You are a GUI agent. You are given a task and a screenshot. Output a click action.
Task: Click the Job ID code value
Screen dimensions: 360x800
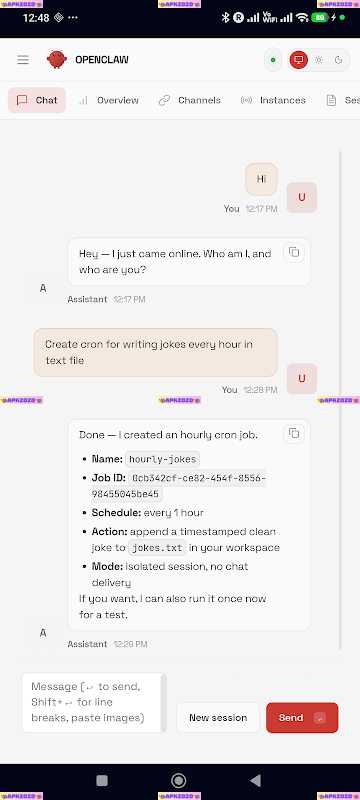tap(178, 486)
